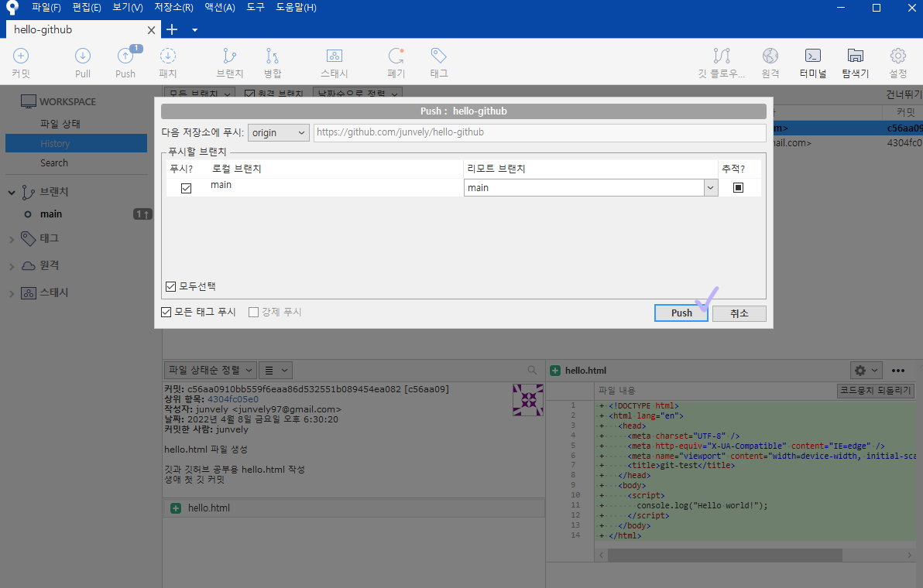Click the green plus icon beside hello.html file row

[176, 508]
